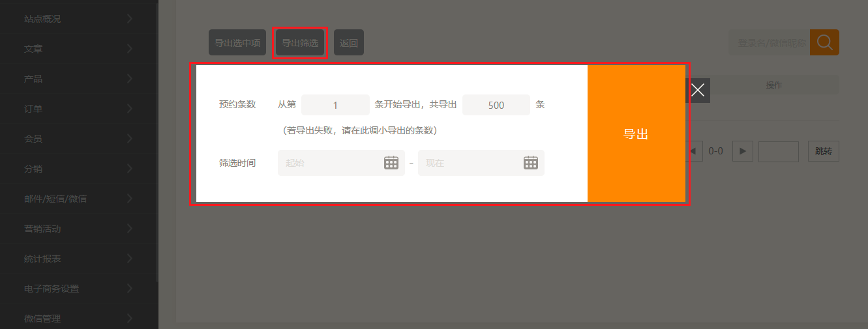Click the 跳转 page jump button
The width and height of the screenshot is (868, 329).
tap(823, 151)
